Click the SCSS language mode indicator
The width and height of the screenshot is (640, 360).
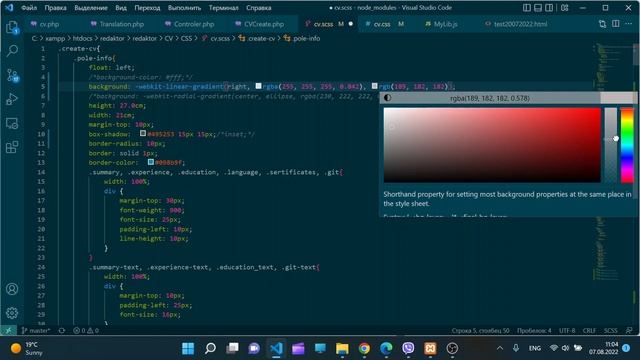click(x=611, y=331)
